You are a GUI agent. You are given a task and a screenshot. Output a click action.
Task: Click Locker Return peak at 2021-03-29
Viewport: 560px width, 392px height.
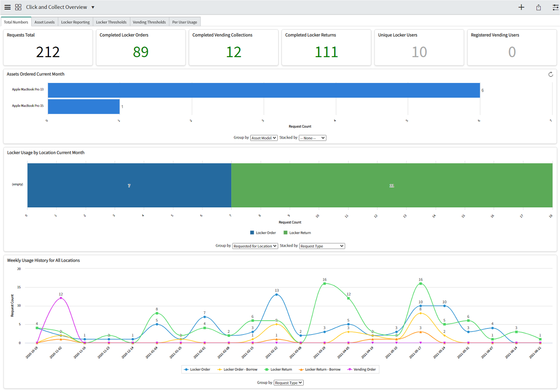click(x=324, y=283)
